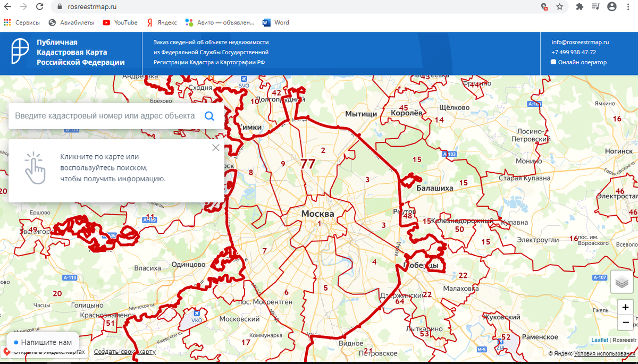638x364 pixels.
Task: Click the Напишите нам chat button
Action: [43, 342]
